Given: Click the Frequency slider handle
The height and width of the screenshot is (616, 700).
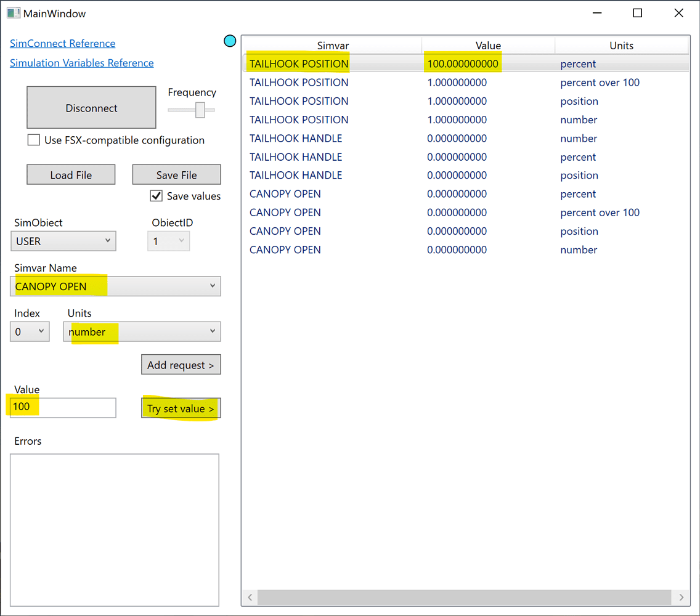Looking at the screenshot, I should coord(200,110).
